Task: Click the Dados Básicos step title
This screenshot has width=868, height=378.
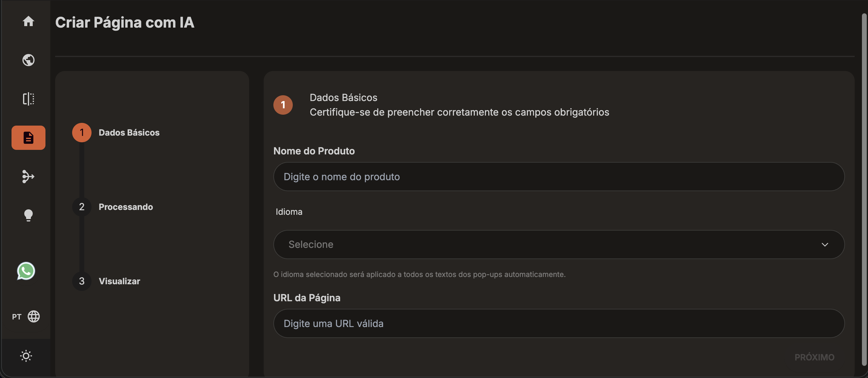Action: 129,133
